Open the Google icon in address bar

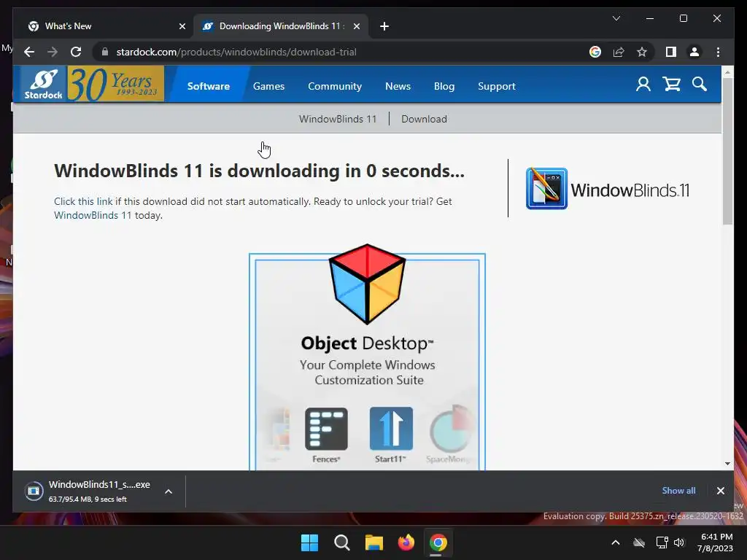(x=595, y=52)
